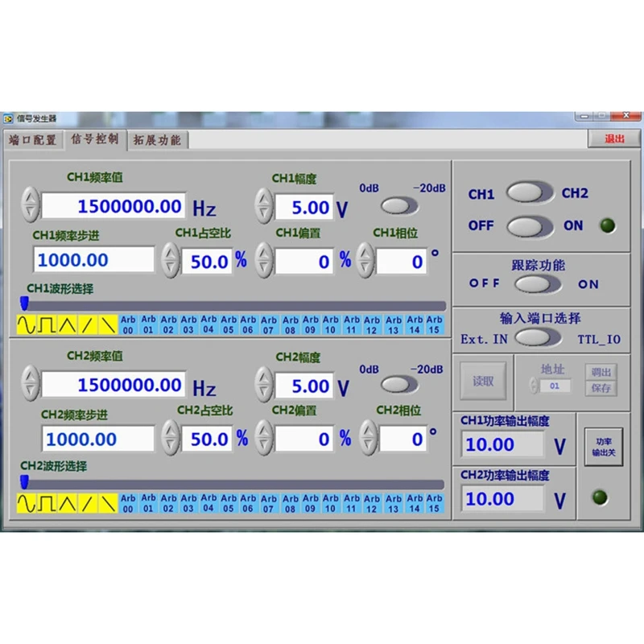Choose CH2 Arb 12 waveform
The width and height of the screenshot is (644, 644).
pos(372,503)
